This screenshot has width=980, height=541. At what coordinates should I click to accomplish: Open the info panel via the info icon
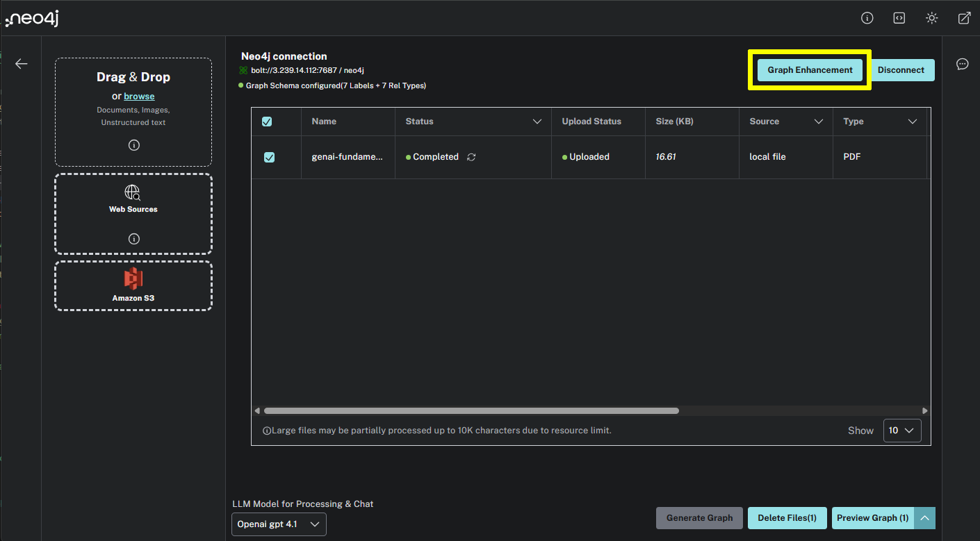tap(867, 17)
